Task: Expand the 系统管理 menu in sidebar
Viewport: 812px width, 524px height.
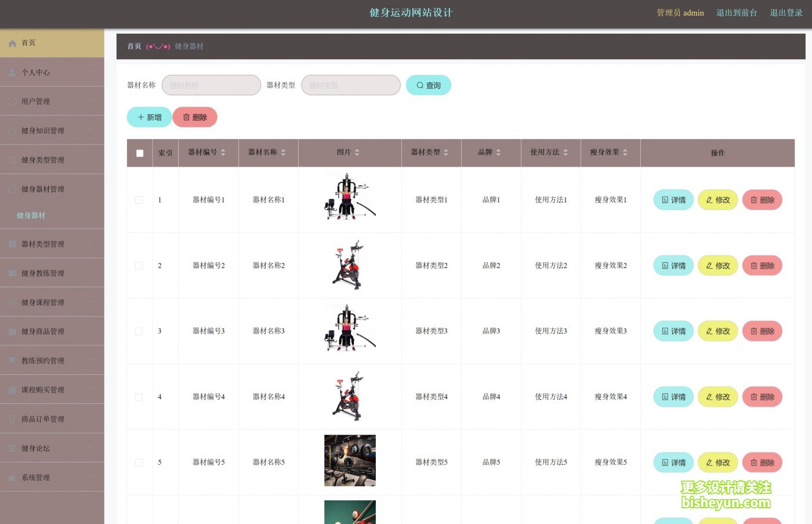Action: pyautogui.click(x=52, y=478)
